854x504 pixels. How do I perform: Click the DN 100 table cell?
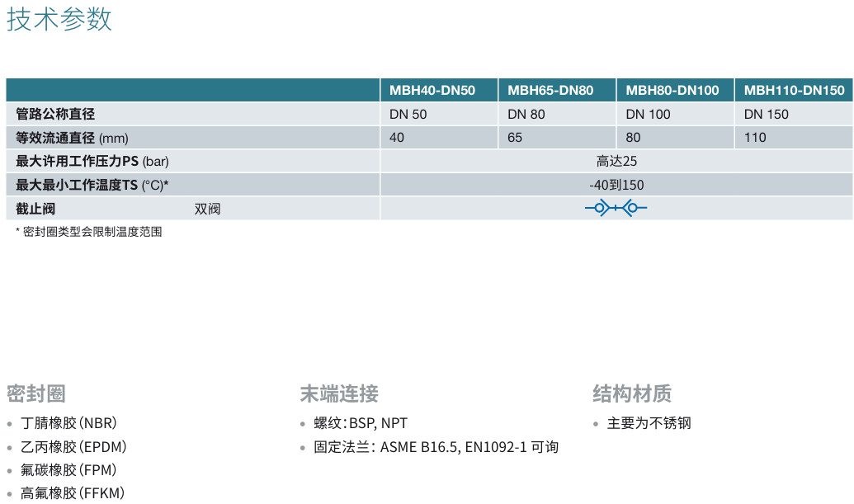tap(648, 115)
